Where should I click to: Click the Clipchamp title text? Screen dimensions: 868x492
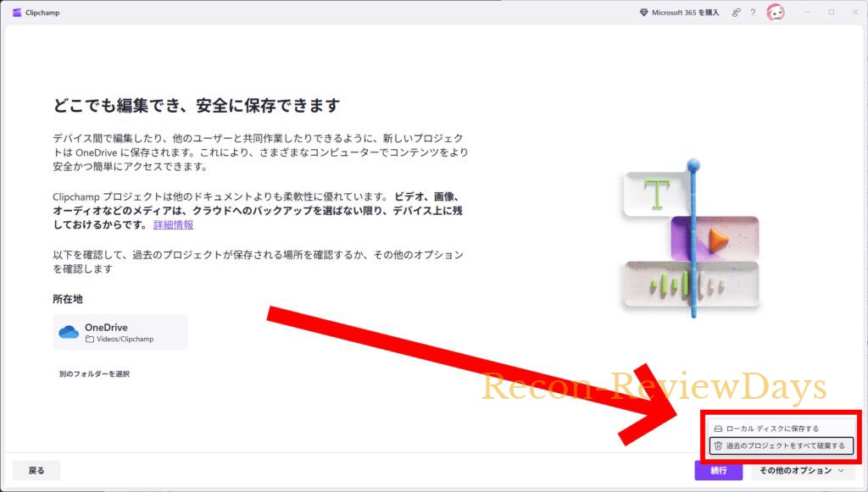tap(42, 12)
